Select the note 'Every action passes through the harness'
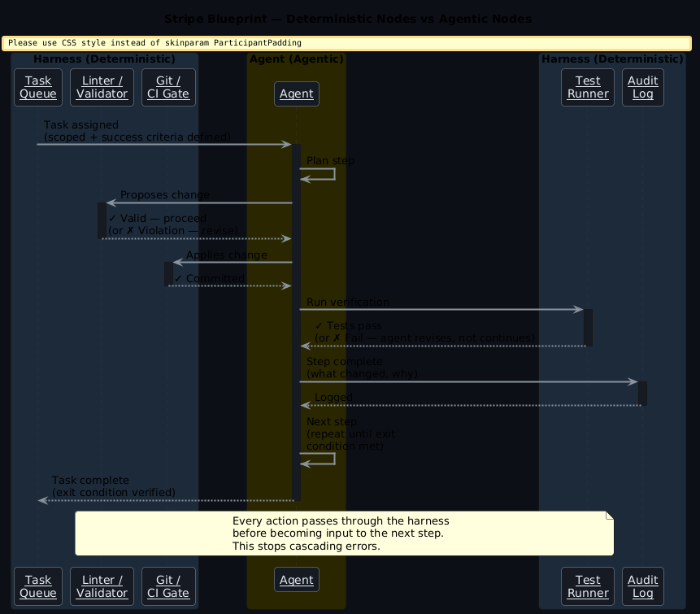 coord(344,533)
